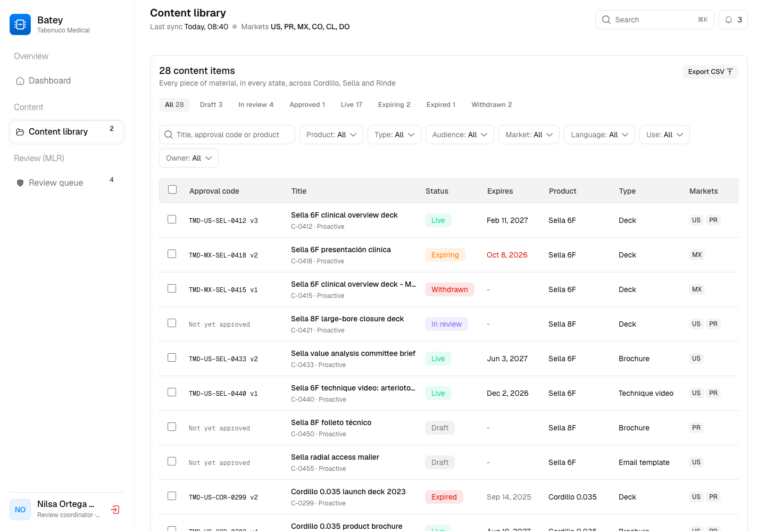The height and width of the screenshot is (532, 766).
Task: Check the Sella 8F large-bore closure deck row
Action: tap(172, 323)
